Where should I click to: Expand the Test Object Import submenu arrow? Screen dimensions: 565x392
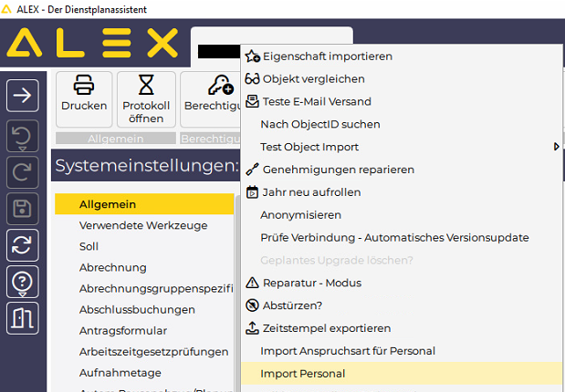click(x=556, y=147)
